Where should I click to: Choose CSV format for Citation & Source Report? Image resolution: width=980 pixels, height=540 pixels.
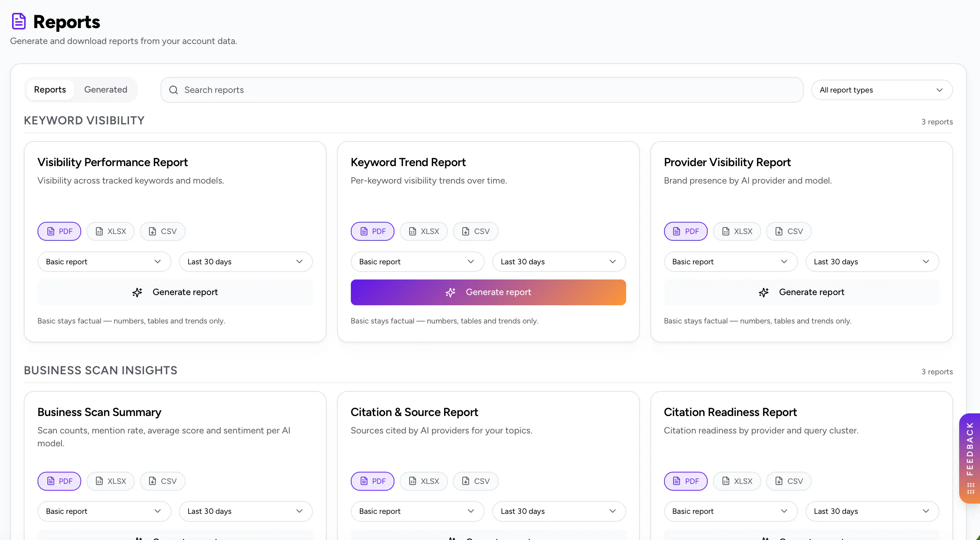tap(476, 481)
